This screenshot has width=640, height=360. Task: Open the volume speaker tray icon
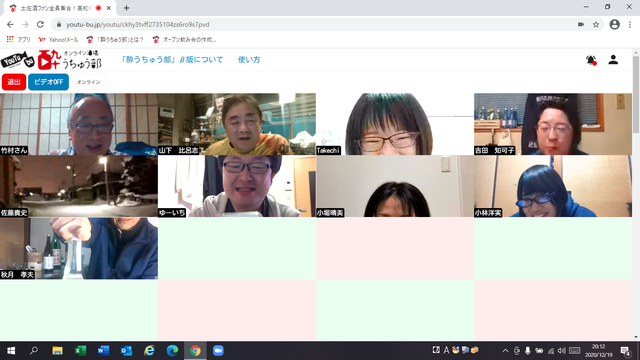tap(562, 351)
